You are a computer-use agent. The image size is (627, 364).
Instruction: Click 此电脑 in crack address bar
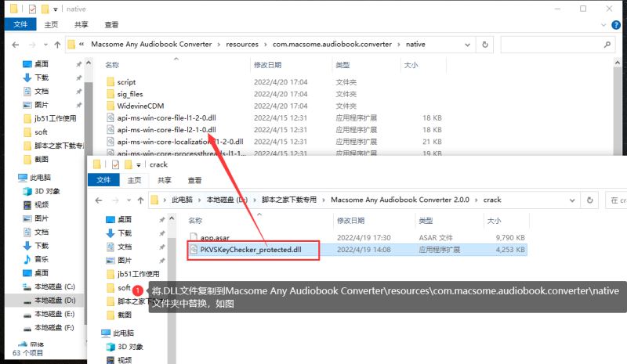click(x=182, y=200)
